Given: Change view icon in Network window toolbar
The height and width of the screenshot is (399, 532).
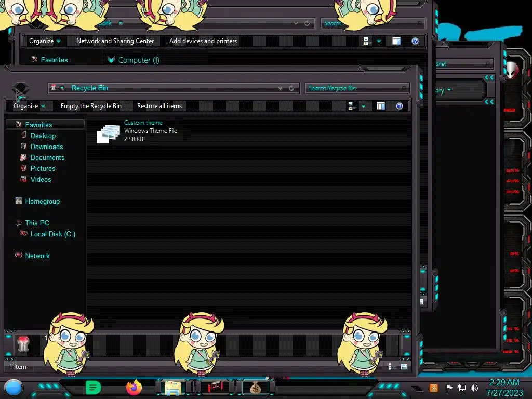Looking at the screenshot, I should point(367,41).
